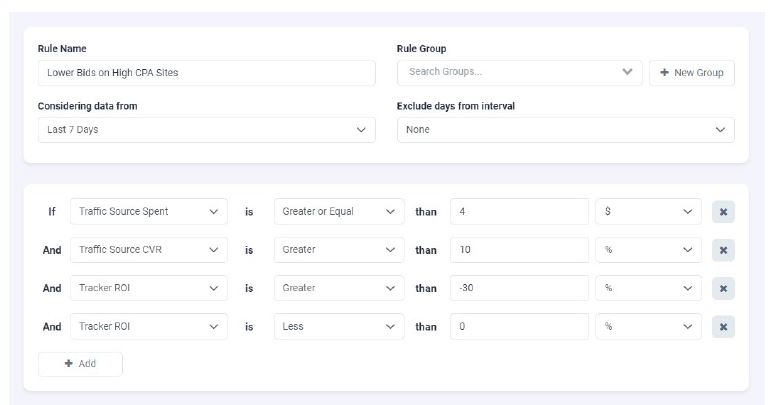This screenshot has height=405, width=778.
Task: Edit the threshold value field containing 0
Action: point(519,326)
